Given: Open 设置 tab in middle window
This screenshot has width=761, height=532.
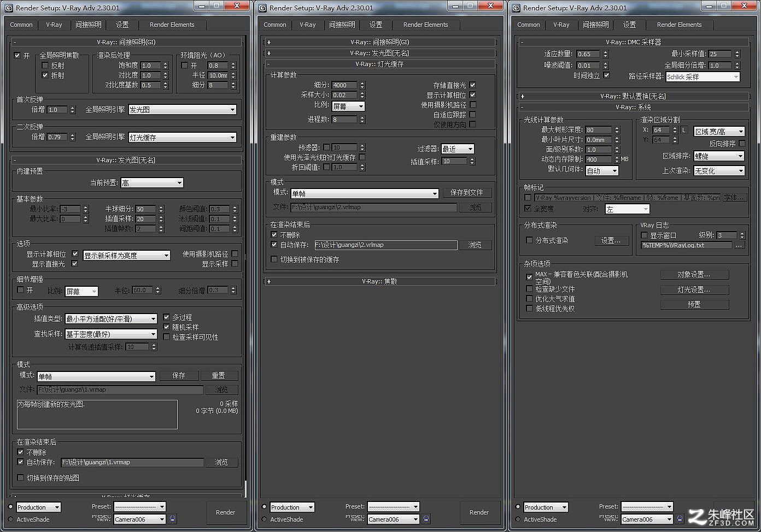Looking at the screenshot, I should click(x=376, y=25).
